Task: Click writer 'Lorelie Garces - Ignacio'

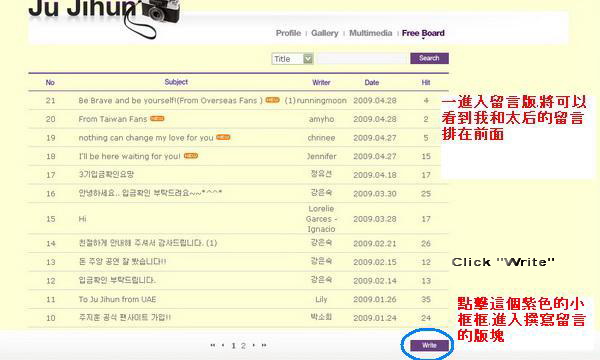Action: click(x=321, y=219)
